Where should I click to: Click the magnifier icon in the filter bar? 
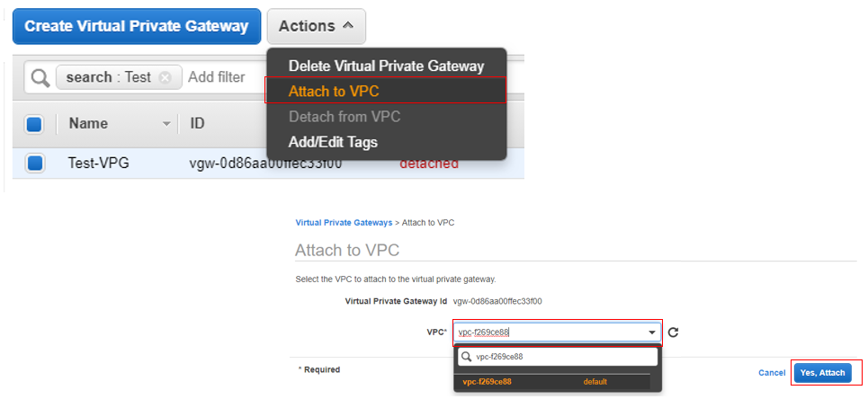40,77
